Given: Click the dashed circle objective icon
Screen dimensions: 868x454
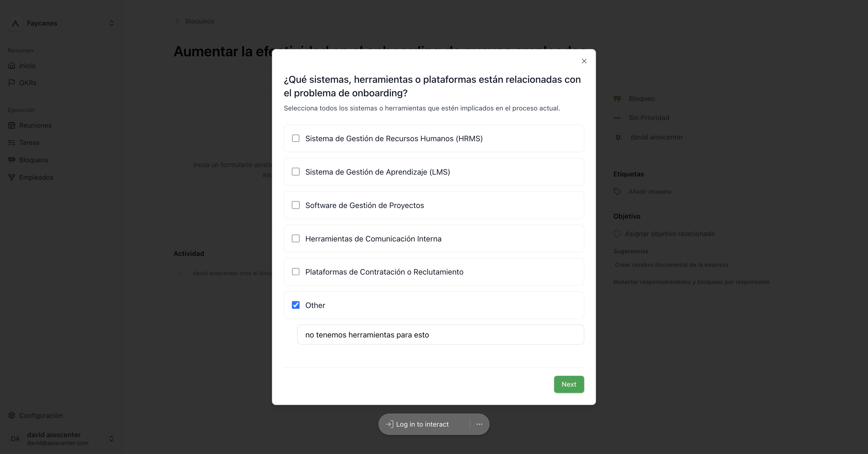Looking at the screenshot, I should tap(617, 234).
